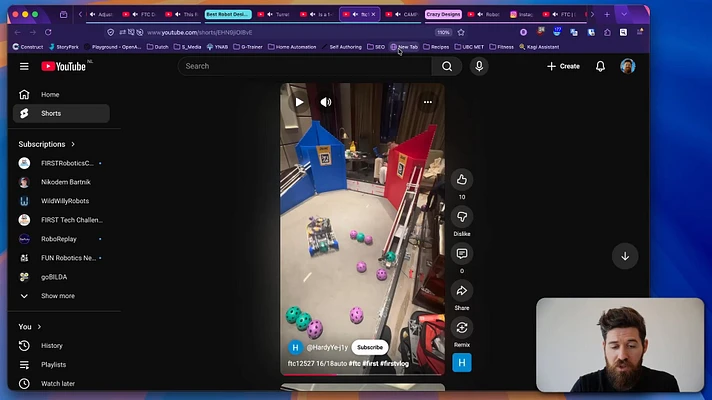Open History in the sidebar
This screenshot has height=400, width=712.
tap(61, 346)
